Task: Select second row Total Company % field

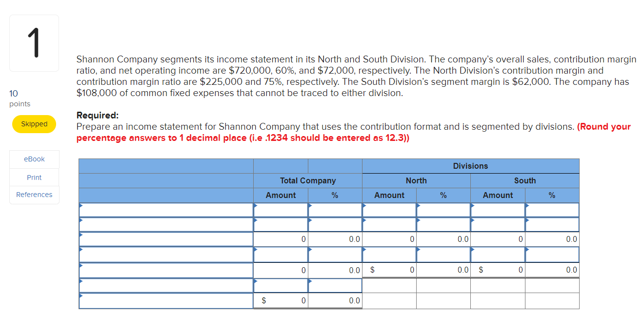Action: (335, 225)
